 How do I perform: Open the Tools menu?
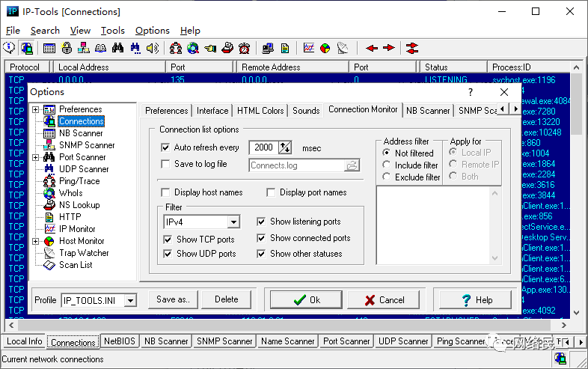point(112,31)
